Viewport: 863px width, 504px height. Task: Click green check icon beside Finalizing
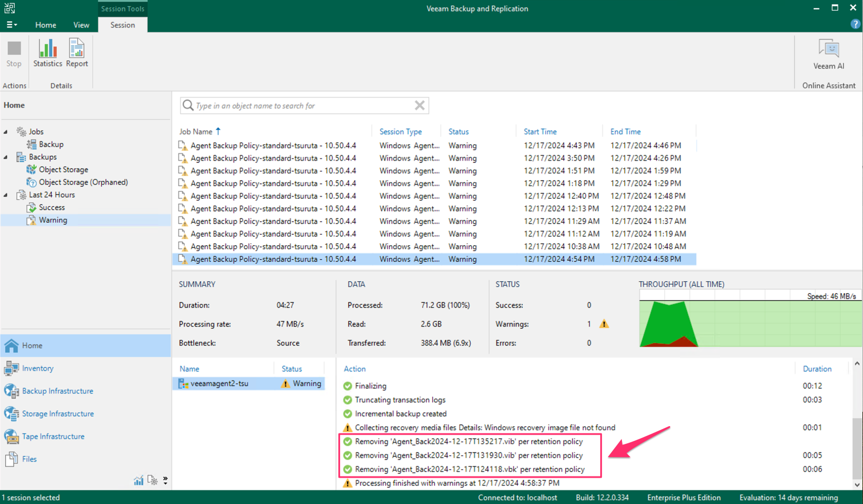348,386
